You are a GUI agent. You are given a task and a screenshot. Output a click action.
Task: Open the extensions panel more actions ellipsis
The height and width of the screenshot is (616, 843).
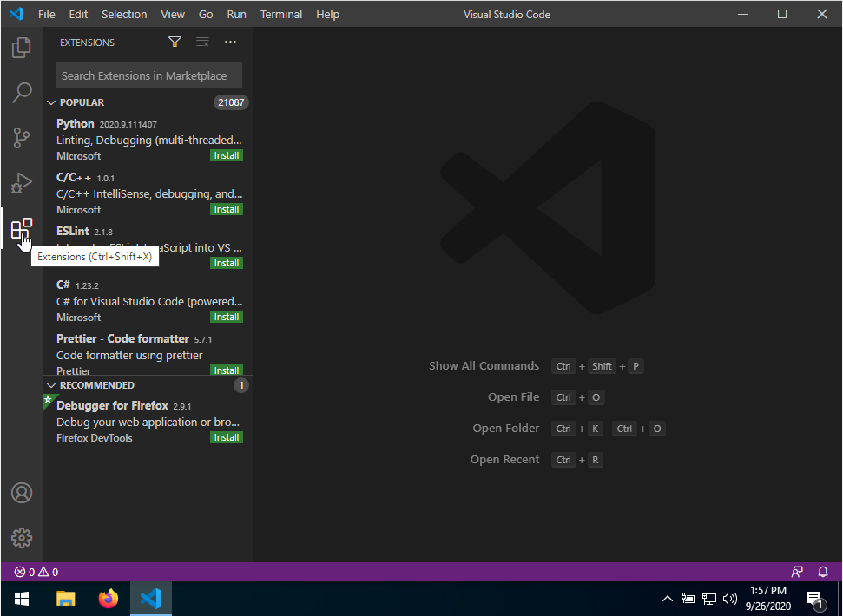230,43
